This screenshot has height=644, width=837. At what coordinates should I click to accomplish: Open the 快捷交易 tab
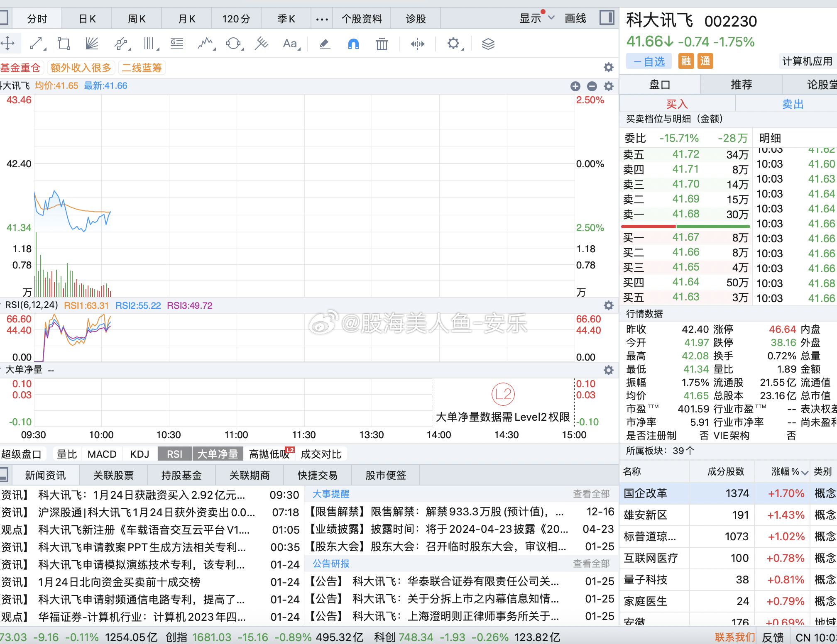(x=318, y=475)
